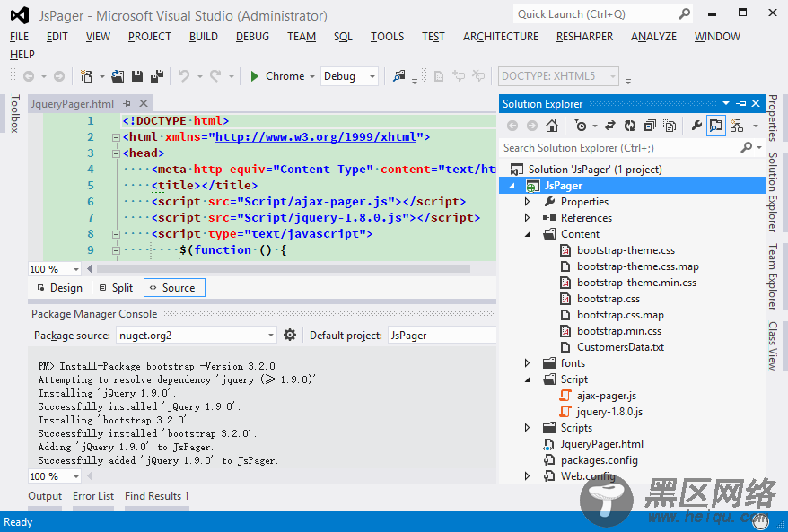Switch to Split view

(116, 288)
